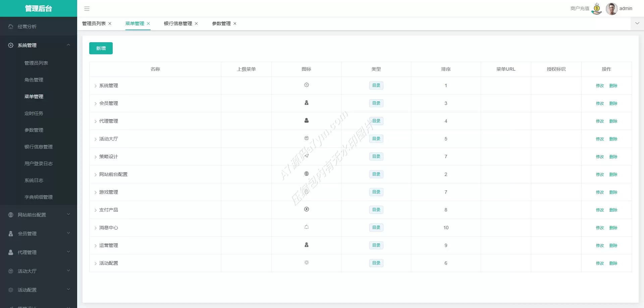The height and width of the screenshot is (308, 644).
Task: Click 删除 for the 支付产品 row
Action: [613, 210]
